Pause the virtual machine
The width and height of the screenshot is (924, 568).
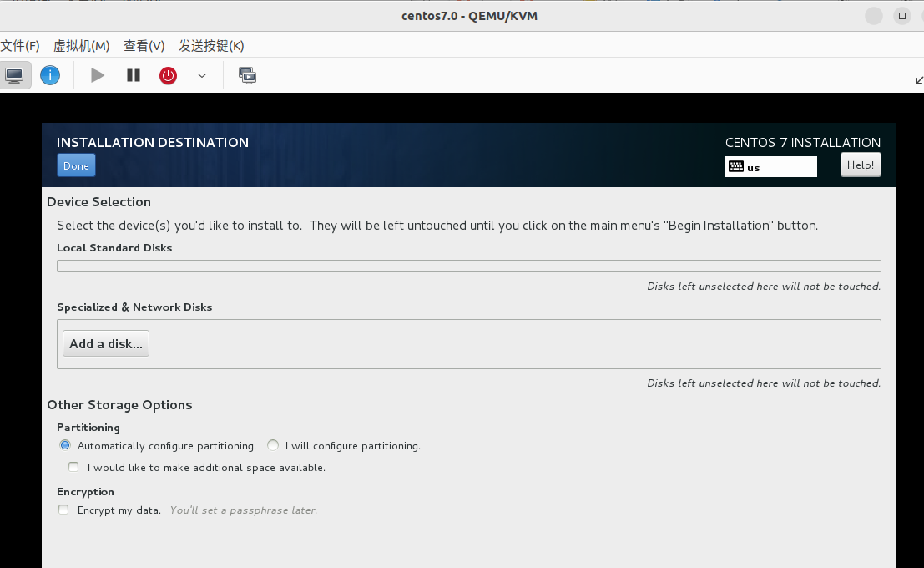[x=134, y=75]
